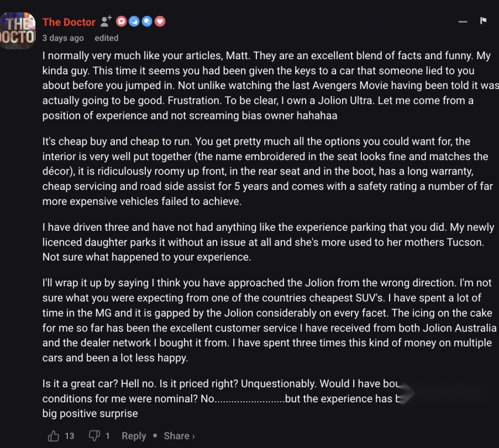Open The Doctor's user profile
This screenshot has height=448, width=499.
pos(69,22)
